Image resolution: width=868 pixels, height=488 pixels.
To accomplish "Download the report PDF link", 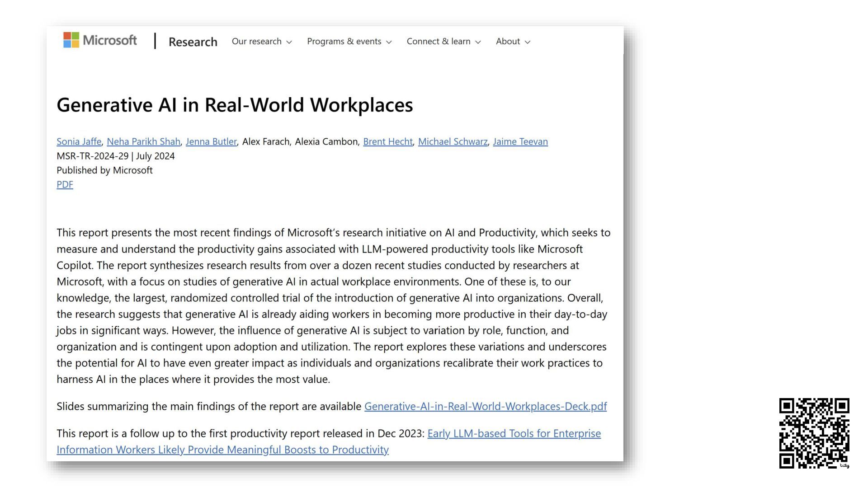I will coord(65,184).
